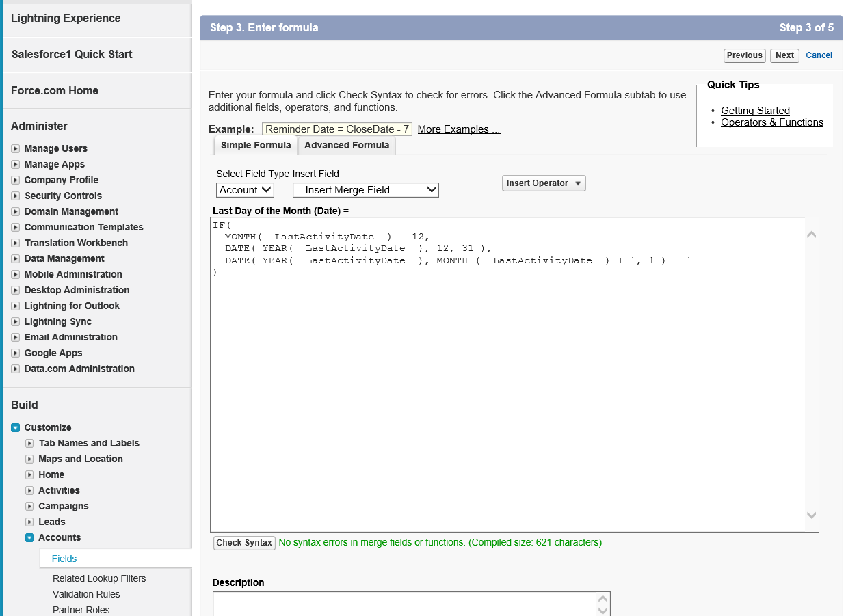The height and width of the screenshot is (616, 846).
Task: Expand the Lightning for Outlook arrow
Action: 16,306
